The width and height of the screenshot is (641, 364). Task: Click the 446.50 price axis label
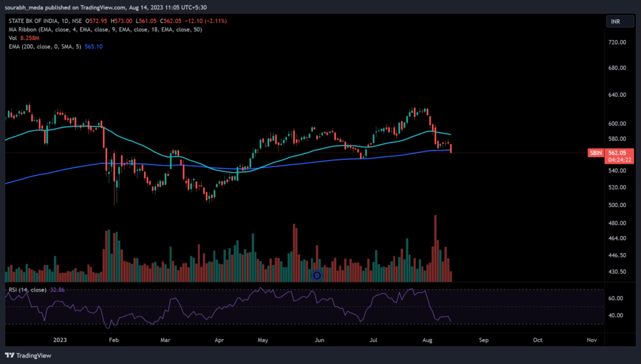click(x=617, y=255)
